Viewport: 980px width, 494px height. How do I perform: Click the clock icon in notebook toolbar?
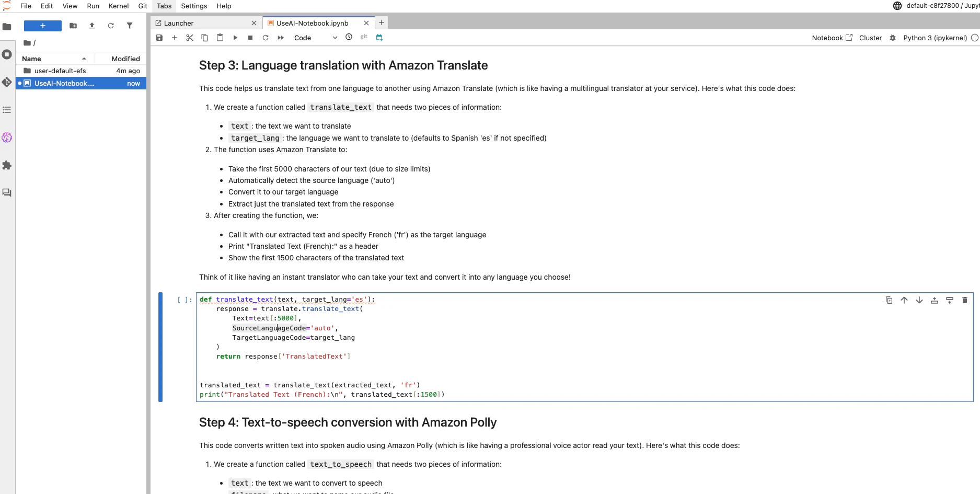click(x=349, y=37)
